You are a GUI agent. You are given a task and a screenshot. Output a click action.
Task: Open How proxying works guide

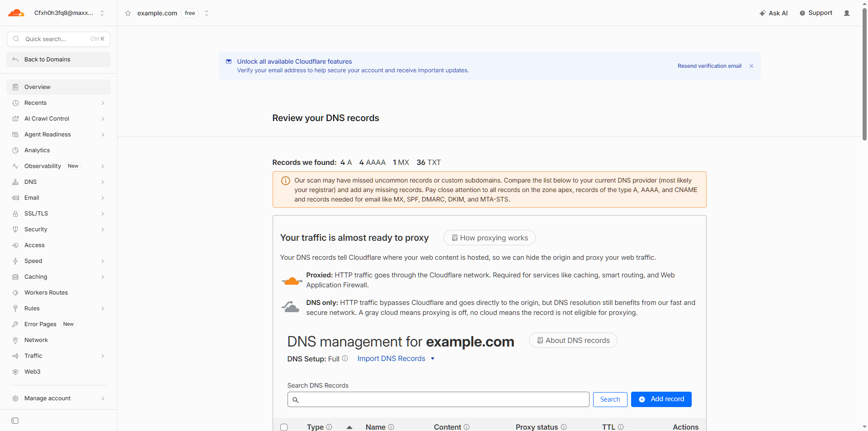489,238
